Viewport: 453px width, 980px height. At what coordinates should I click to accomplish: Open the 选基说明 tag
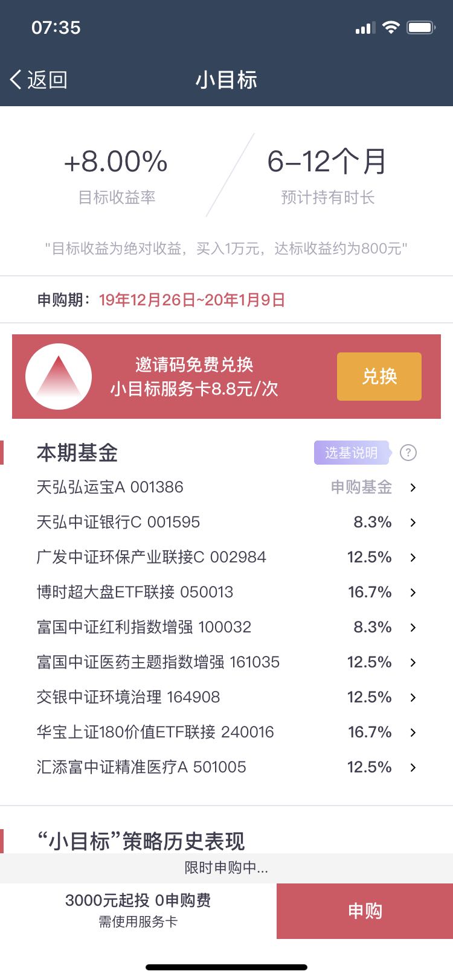[352, 453]
